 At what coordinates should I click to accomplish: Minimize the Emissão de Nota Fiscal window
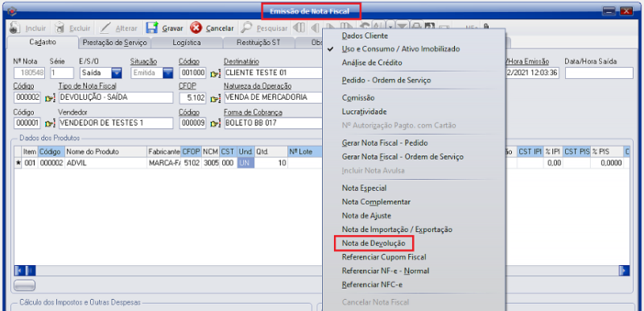pos(609,11)
